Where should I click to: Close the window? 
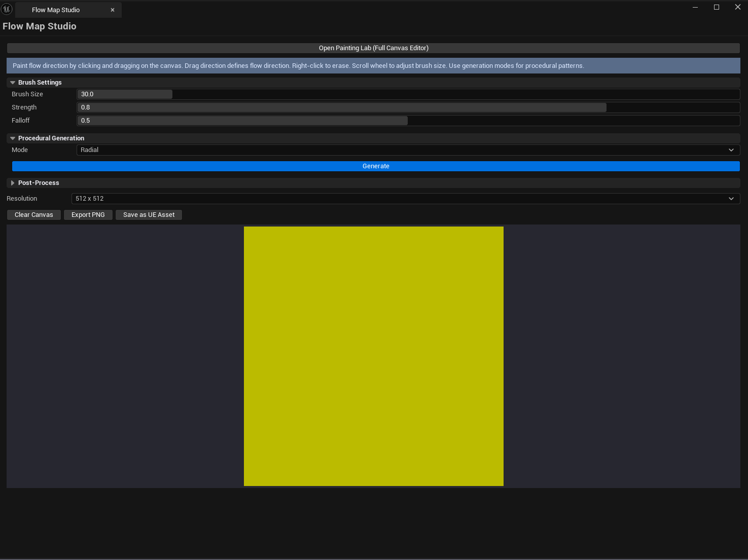(738, 7)
